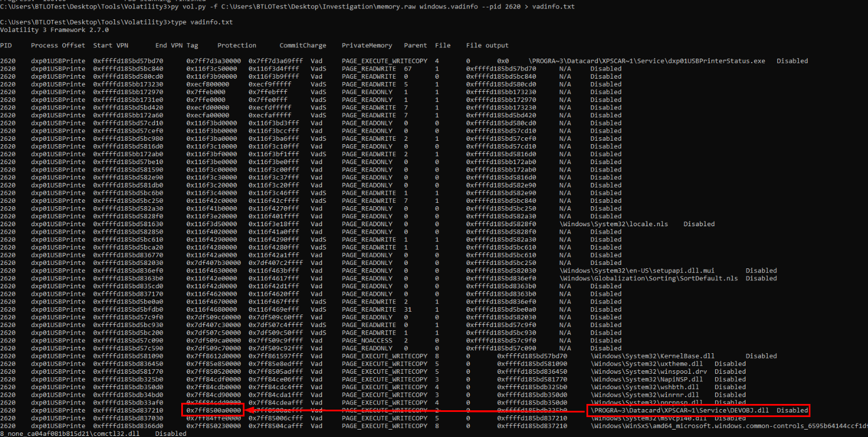The height and width of the screenshot is (437, 868).
Task: Click the setupapi.dll.mui file path
Action: (637, 271)
